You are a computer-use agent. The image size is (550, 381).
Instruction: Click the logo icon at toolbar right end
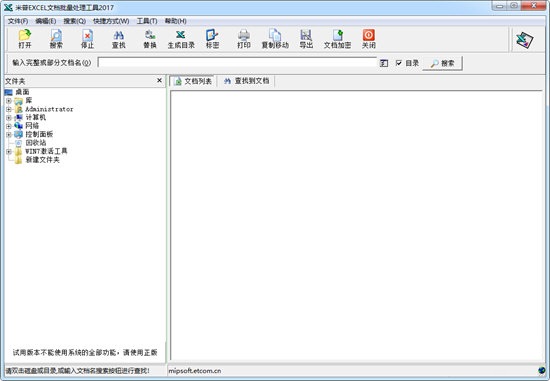coord(524,40)
